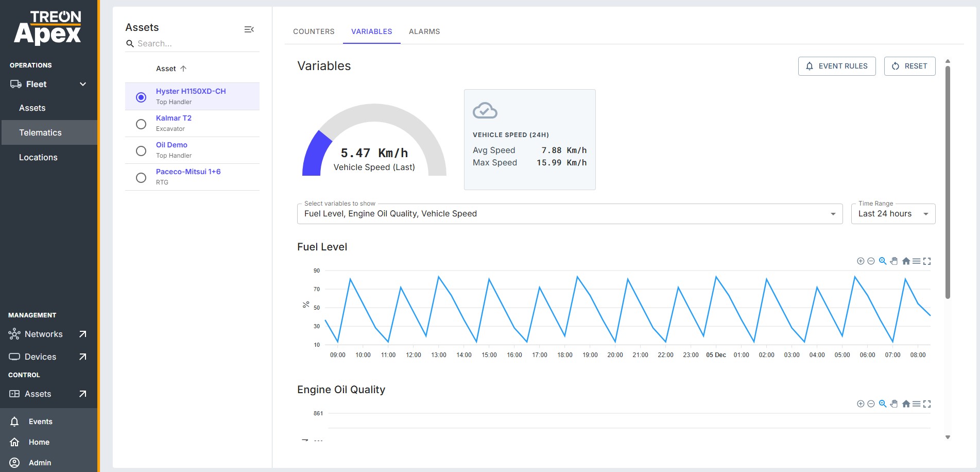Click the Reset button
The height and width of the screenshot is (472, 980).
(x=909, y=66)
